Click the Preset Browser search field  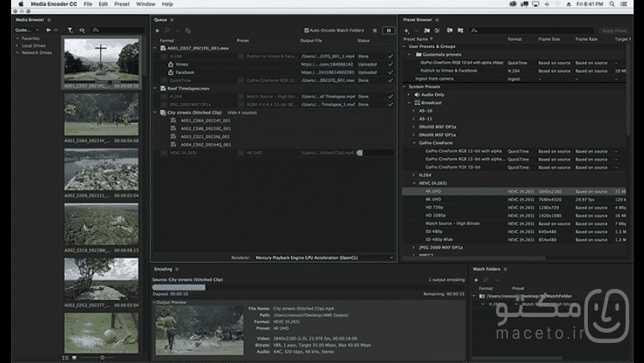(x=532, y=30)
